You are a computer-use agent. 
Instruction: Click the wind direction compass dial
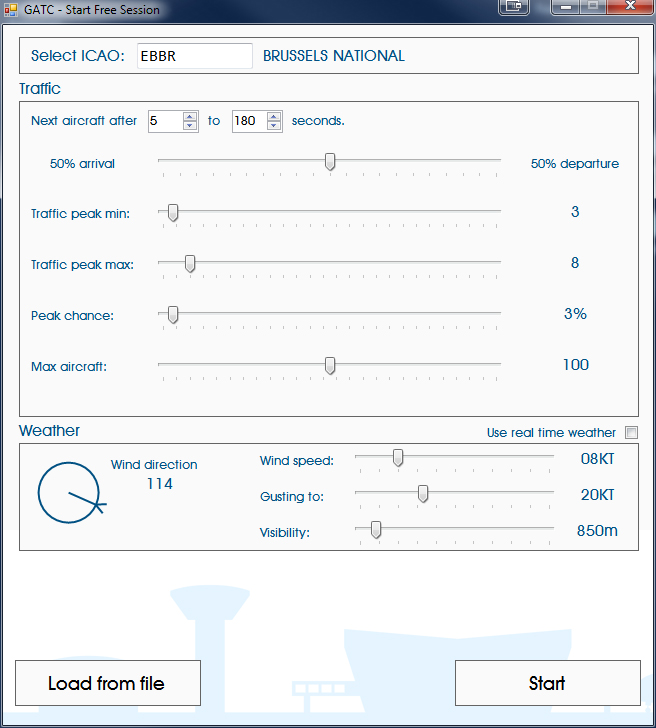pos(70,493)
